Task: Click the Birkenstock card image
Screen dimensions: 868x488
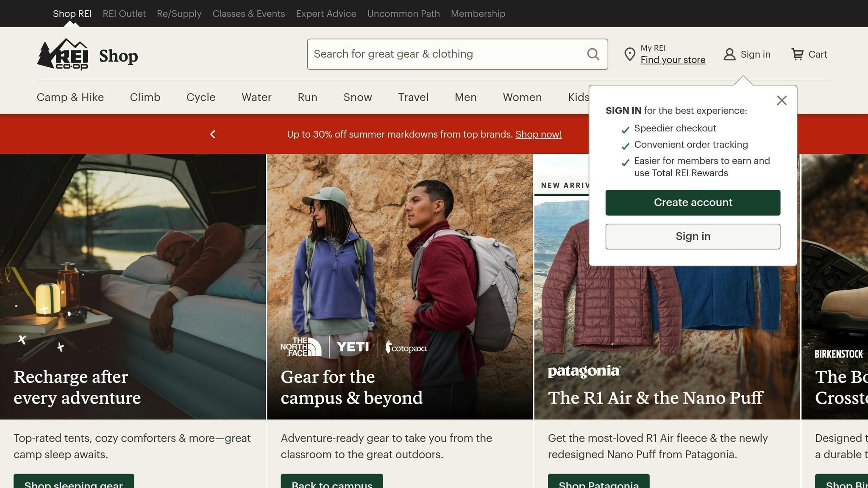Action: point(835,286)
